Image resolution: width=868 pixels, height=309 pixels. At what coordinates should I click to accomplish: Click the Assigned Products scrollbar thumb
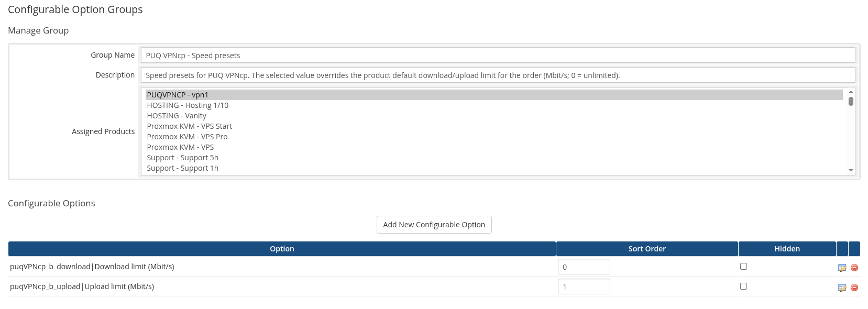851,101
